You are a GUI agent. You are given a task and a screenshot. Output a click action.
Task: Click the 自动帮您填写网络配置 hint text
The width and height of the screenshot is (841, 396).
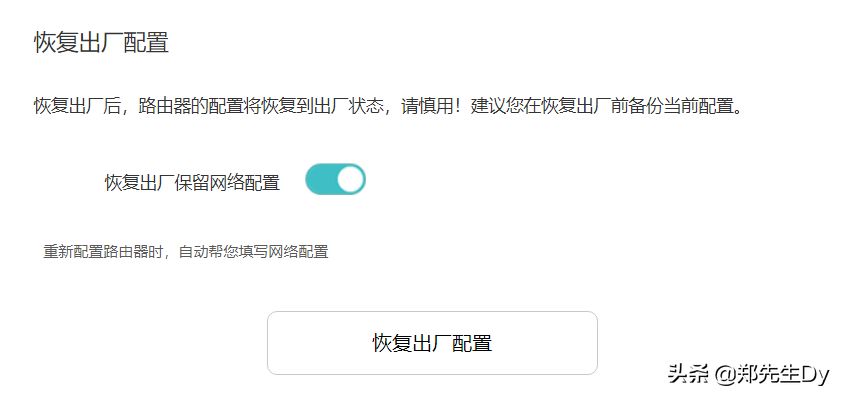pyautogui.click(x=253, y=252)
